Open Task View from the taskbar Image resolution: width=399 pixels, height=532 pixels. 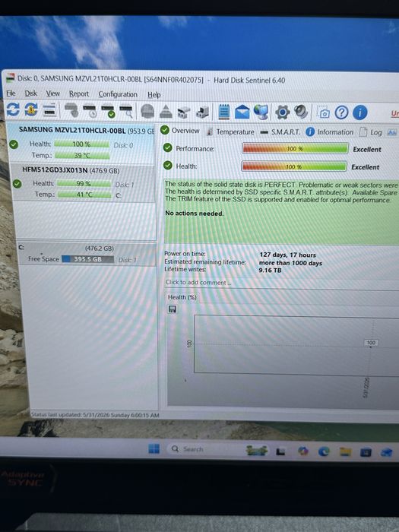click(x=280, y=451)
